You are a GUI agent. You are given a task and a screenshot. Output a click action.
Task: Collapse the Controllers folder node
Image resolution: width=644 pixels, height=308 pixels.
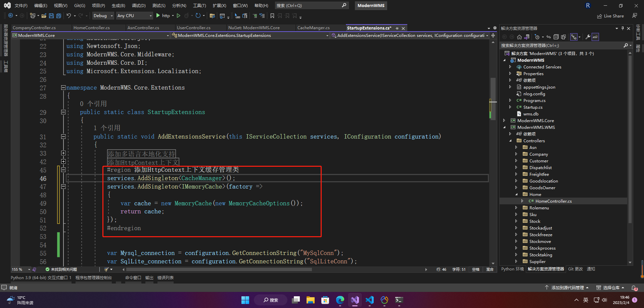point(510,141)
